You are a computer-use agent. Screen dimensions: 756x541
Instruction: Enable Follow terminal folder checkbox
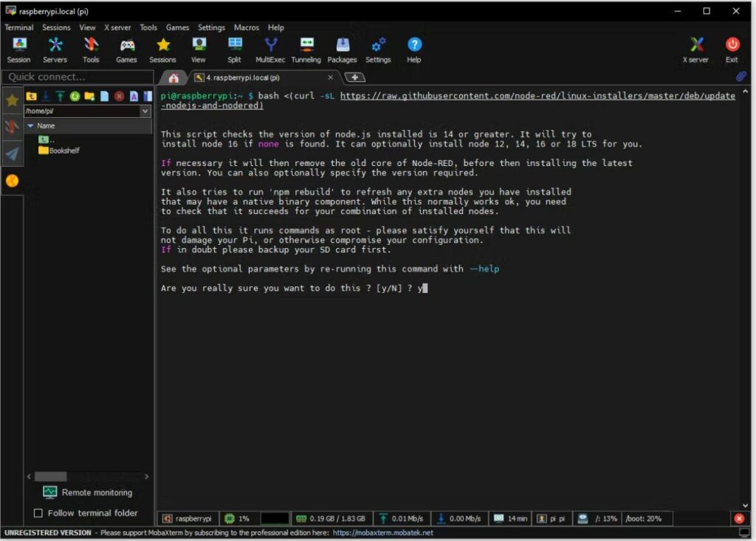click(38, 513)
